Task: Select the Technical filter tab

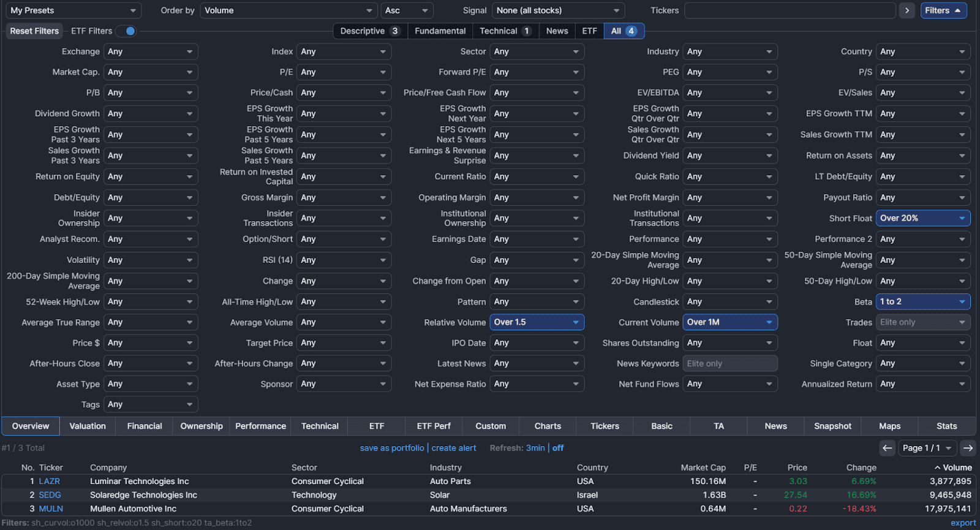Action: click(505, 31)
